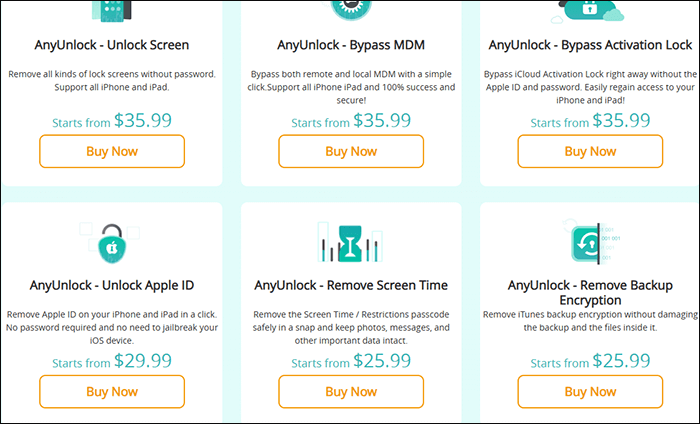700x424 pixels.
Task: Select the 'AnyUnlock - Unlock Screen' heading
Action: 112,45
